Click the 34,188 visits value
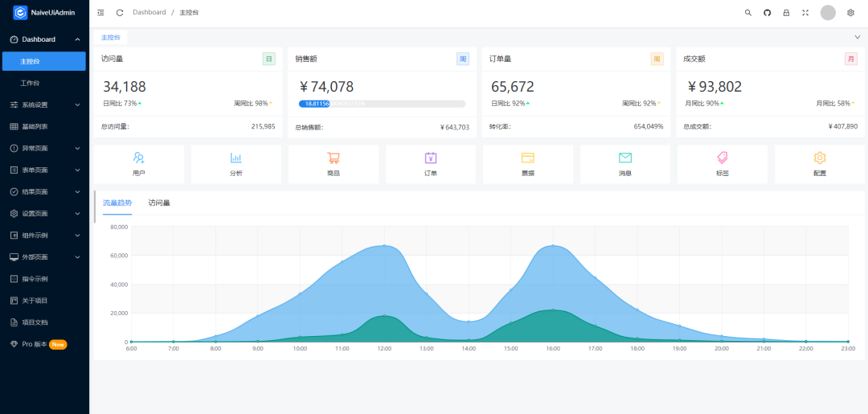Image resolution: width=868 pixels, height=414 pixels. [x=125, y=87]
